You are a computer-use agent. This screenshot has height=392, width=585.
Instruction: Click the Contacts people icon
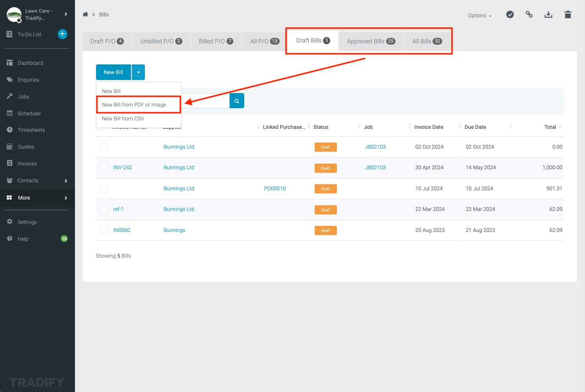[10, 180]
